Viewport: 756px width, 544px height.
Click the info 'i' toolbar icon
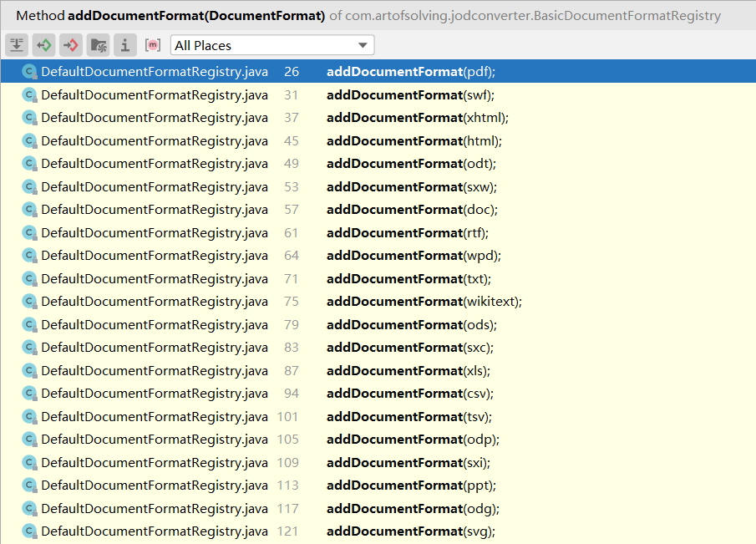click(x=124, y=45)
